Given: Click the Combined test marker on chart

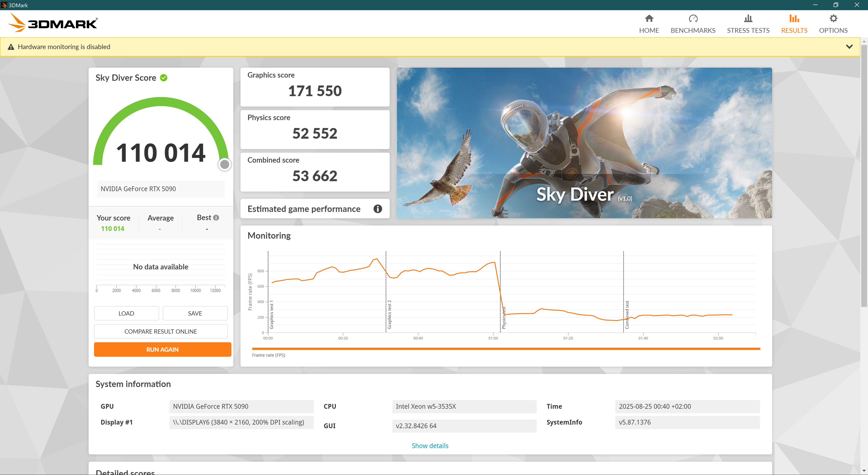Looking at the screenshot, I should [x=627, y=315].
